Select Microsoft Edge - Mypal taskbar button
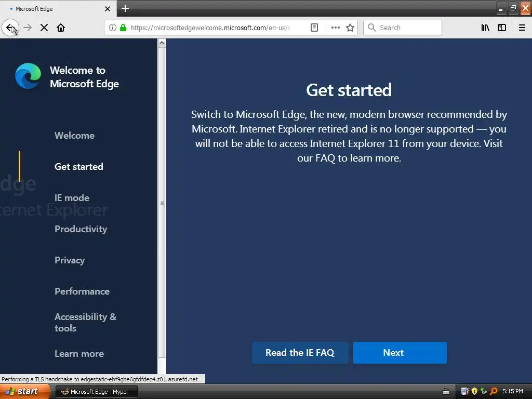 96,392
